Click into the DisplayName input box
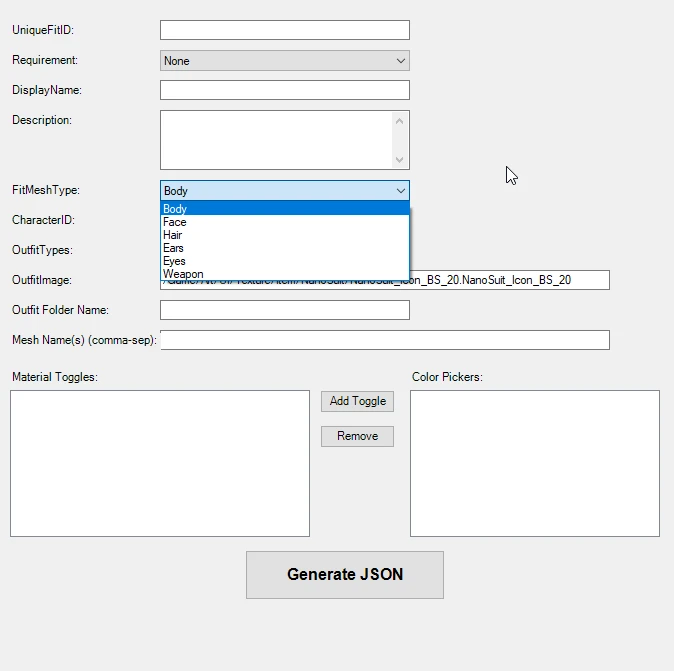Image resolution: width=674 pixels, height=671 pixels. point(284,90)
